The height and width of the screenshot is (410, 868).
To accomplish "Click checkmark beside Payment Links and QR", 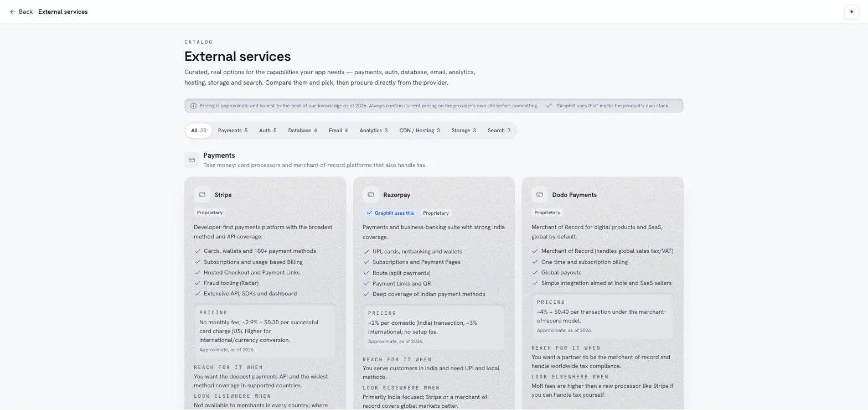I will (366, 284).
